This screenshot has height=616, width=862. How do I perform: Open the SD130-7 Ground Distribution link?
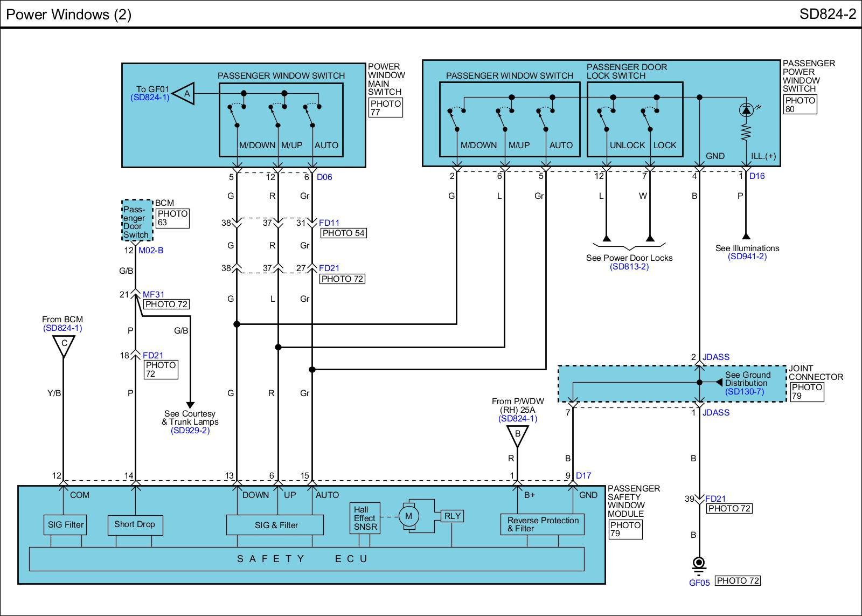point(745,392)
